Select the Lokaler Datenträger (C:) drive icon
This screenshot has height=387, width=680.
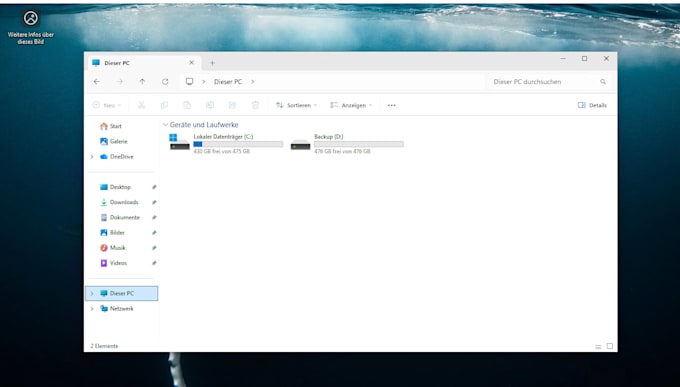(x=179, y=142)
